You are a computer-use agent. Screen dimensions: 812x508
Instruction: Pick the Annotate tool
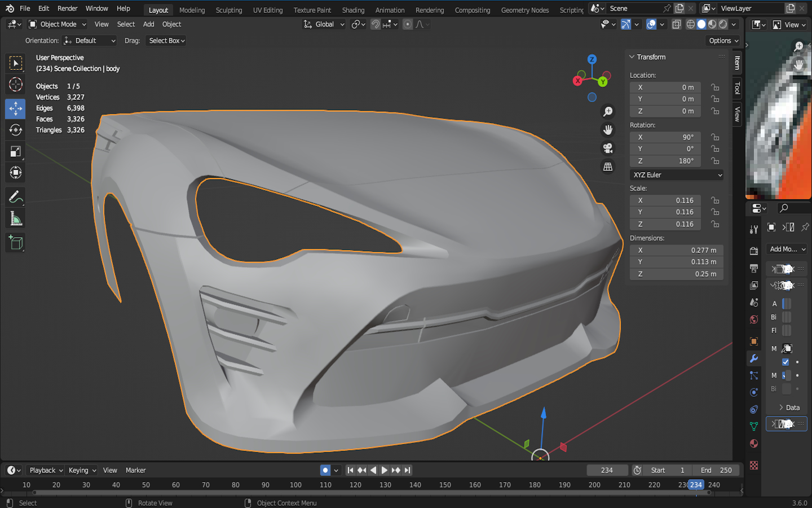pos(16,197)
